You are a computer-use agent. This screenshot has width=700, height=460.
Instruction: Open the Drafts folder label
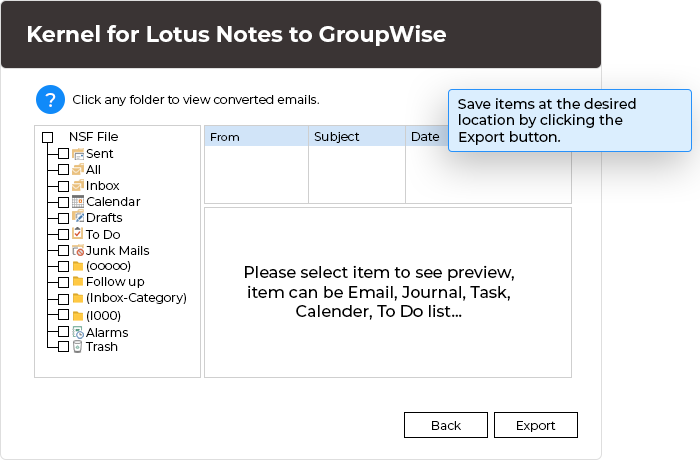[x=104, y=217]
